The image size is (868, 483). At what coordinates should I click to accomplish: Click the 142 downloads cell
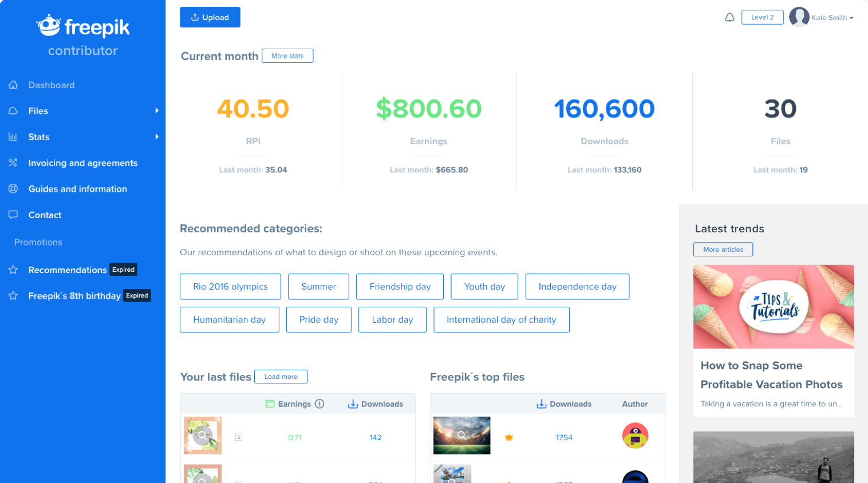coord(376,438)
